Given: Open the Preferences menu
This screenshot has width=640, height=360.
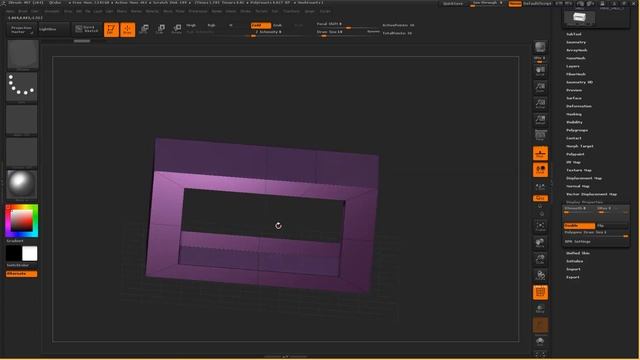Looking at the screenshot, I should pyautogui.click(x=198, y=11).
